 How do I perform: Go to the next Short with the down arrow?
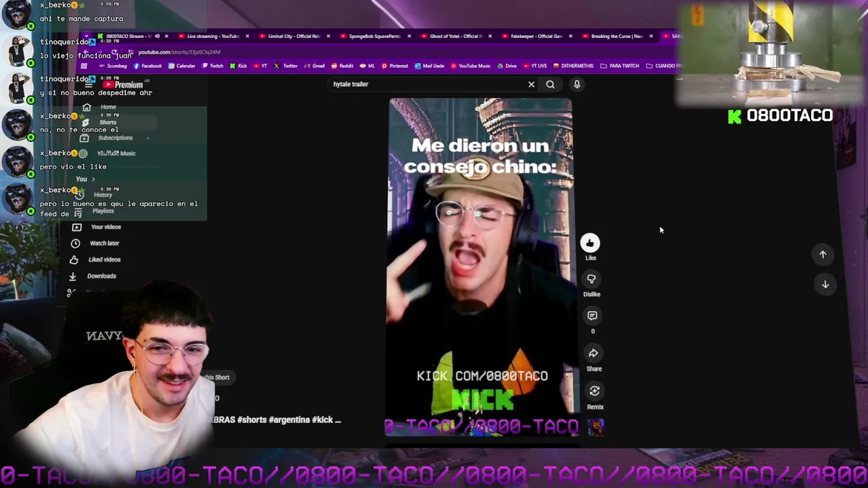click(x=825, y=284)
